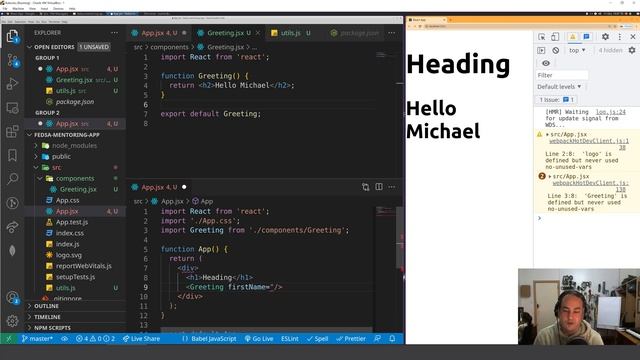
Task: Switch to the App.jsx tab in top group
Action: [x=159, y=33]
